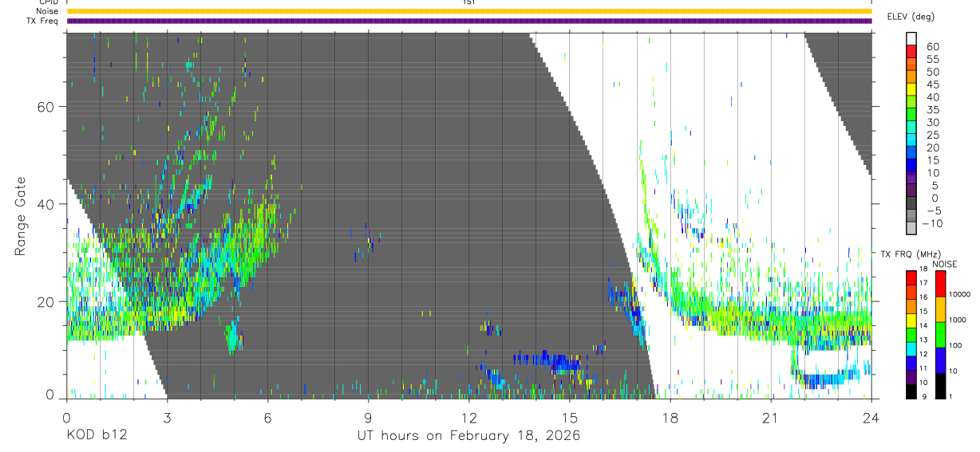Image resolution: width=980 pixels, height=452 pixels.
Task: Click the yellow Noise bar above the plot
Action: point(469,11)
